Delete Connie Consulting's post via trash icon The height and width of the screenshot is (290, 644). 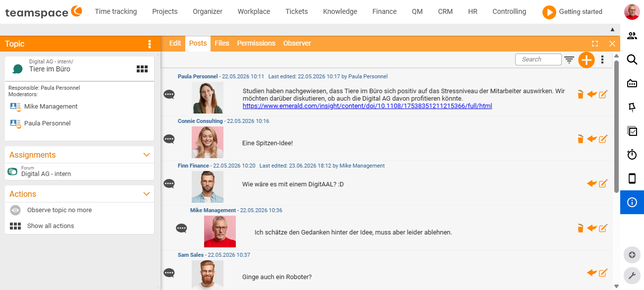click(x=581, y=139)
